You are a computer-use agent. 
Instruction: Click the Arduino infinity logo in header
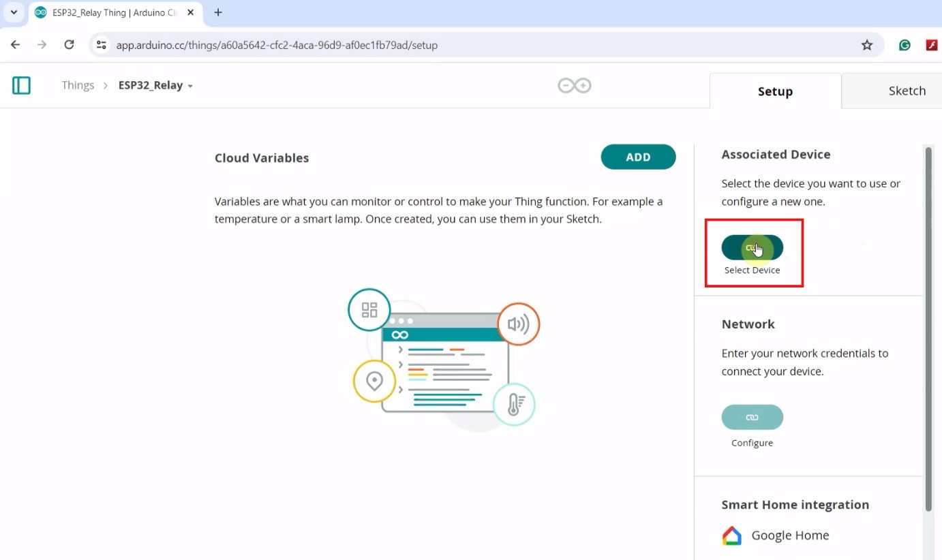tap(574, 85)
